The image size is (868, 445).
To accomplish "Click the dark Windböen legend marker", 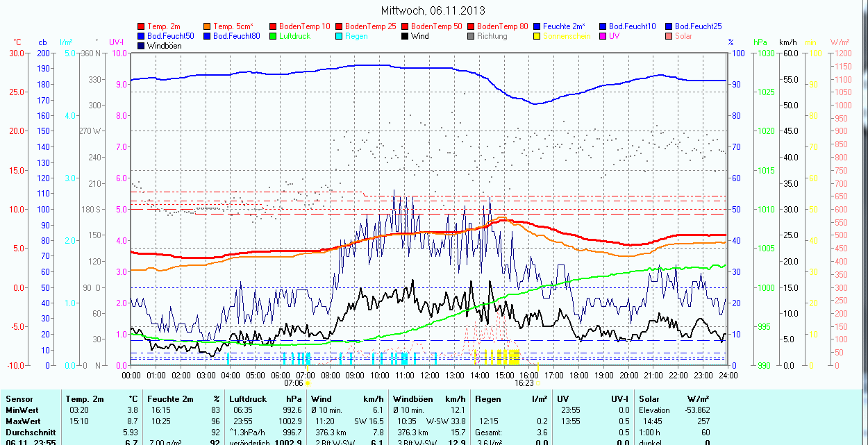I will pos(142,46).
